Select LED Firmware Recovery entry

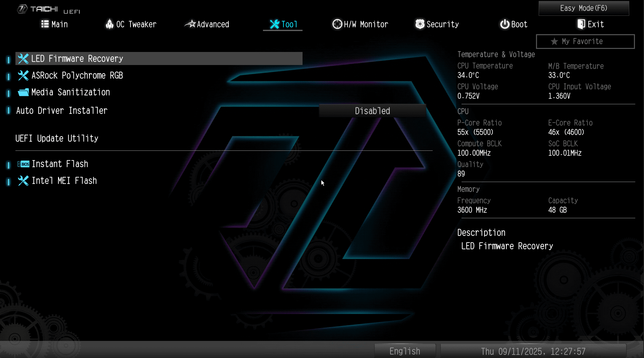[159, 59]
